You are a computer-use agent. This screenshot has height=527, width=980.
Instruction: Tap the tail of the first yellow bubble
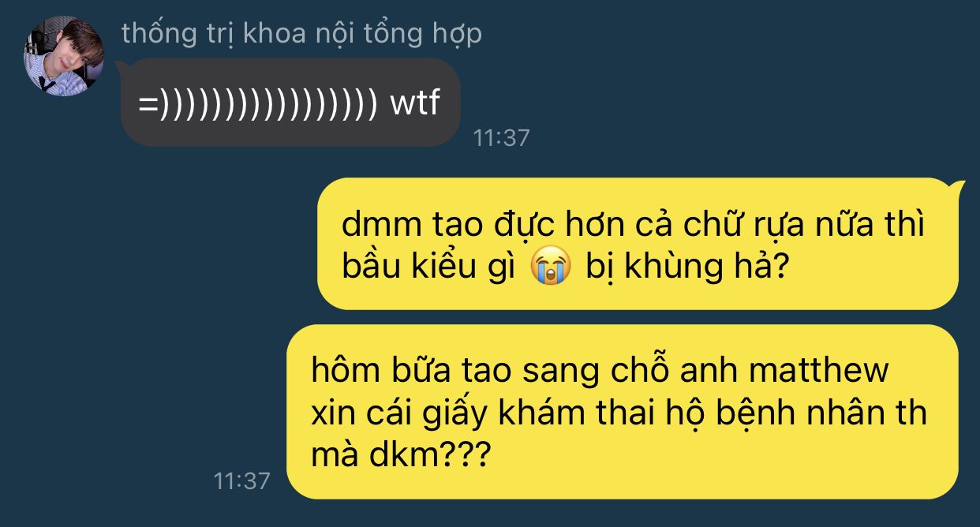point(956,189)
